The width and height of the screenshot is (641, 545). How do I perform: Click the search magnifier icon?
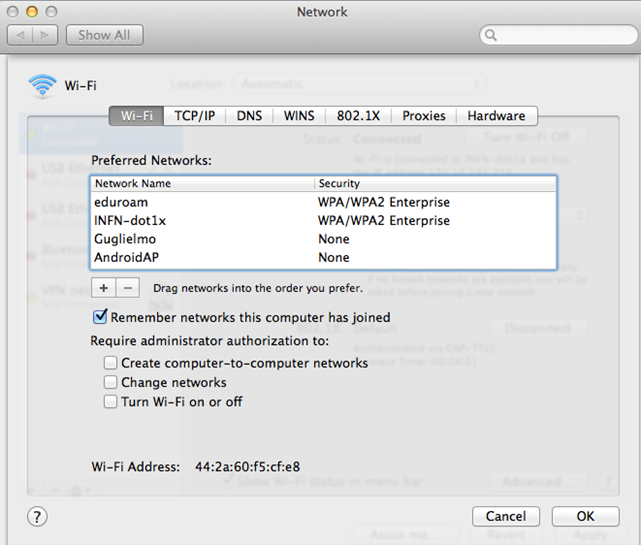coord(491,35)
